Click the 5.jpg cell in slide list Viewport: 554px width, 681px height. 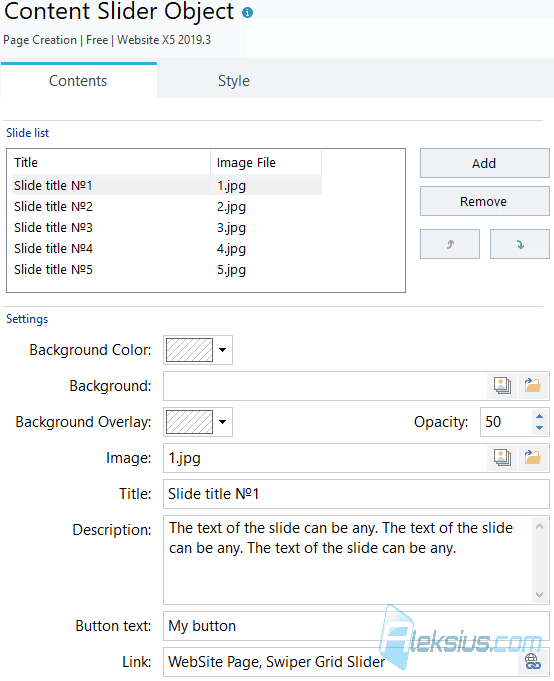point(231,270)
